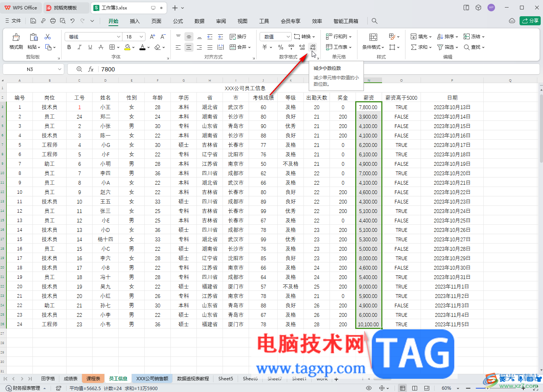
Task: Open the number format 数值 dropdown
Action: (288, 37)
